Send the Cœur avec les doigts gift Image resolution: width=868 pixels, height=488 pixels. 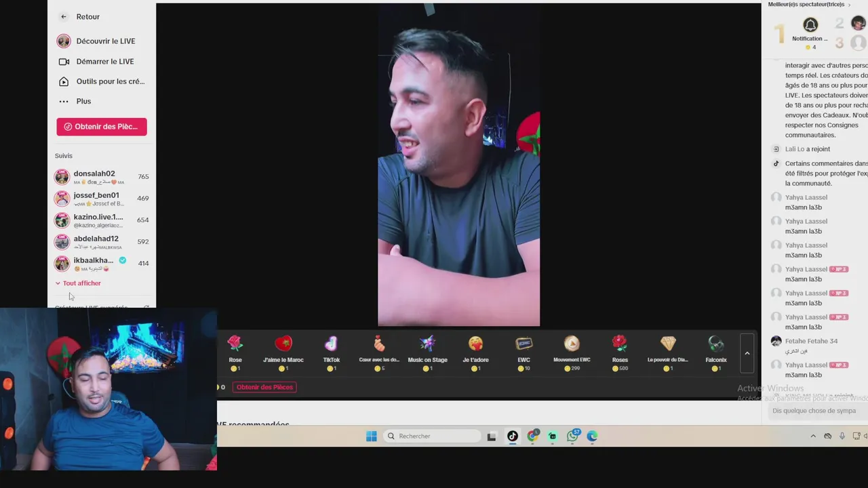tap(379, 353)
